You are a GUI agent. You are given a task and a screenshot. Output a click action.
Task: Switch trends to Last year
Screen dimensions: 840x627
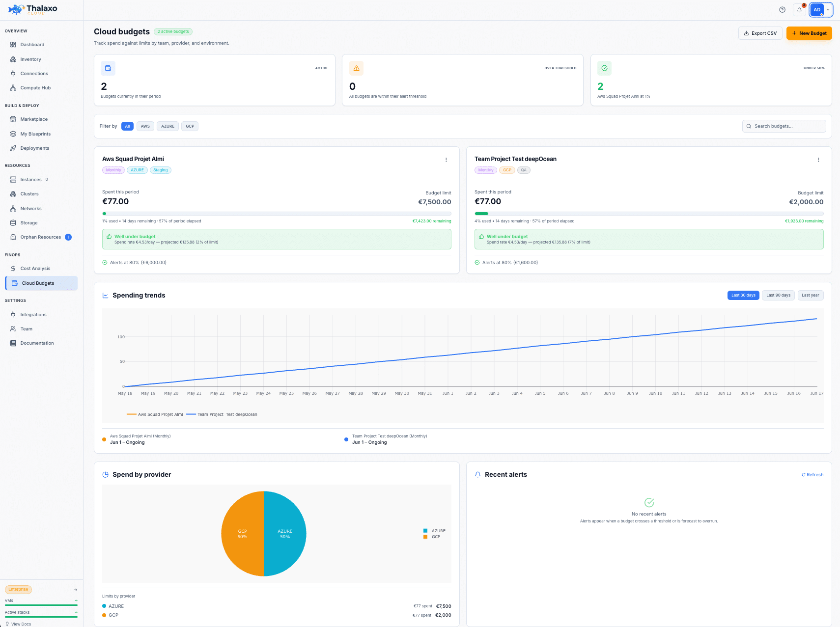click(x=811, y=295)
